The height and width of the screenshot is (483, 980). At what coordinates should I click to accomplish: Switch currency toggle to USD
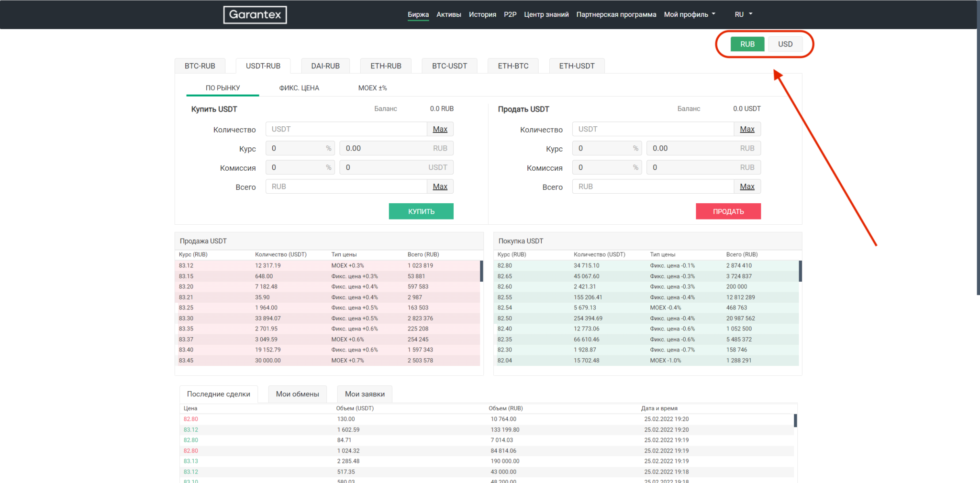pyautogui.click(x=785, y=44)
